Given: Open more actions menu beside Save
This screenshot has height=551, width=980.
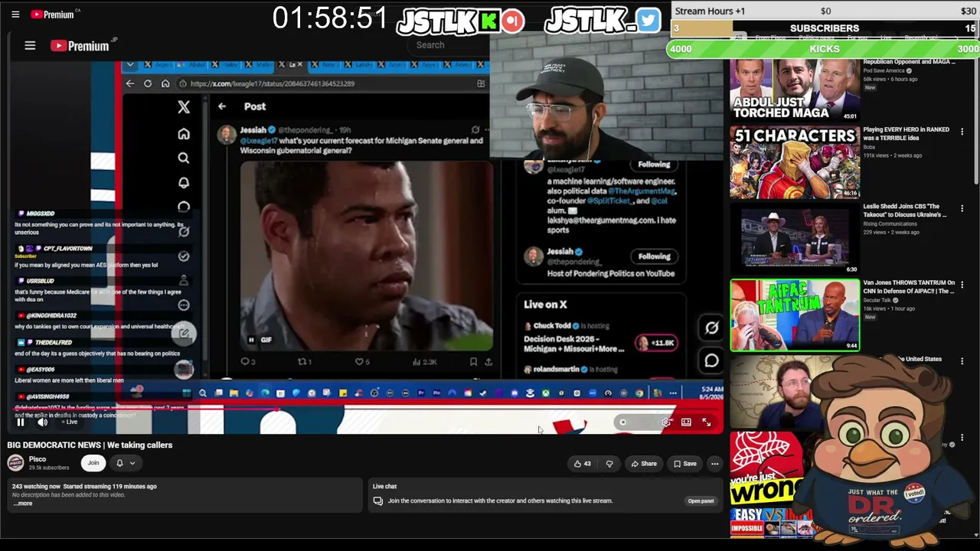Looking at the screenshot, I should pyautogui.click(x=714, y=464).
